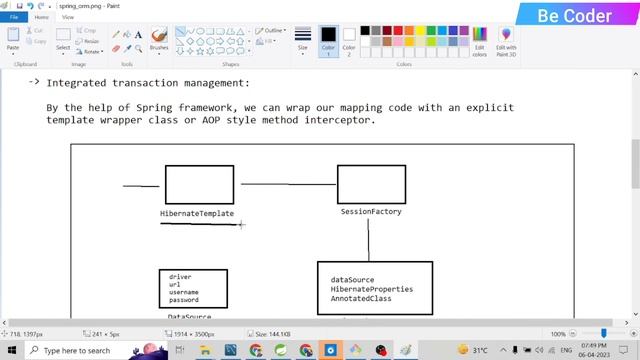This screenshot has height=360, width=640.
Task: Choose the Oval shape
Action: pyautogui.click(x=200, y=31)
